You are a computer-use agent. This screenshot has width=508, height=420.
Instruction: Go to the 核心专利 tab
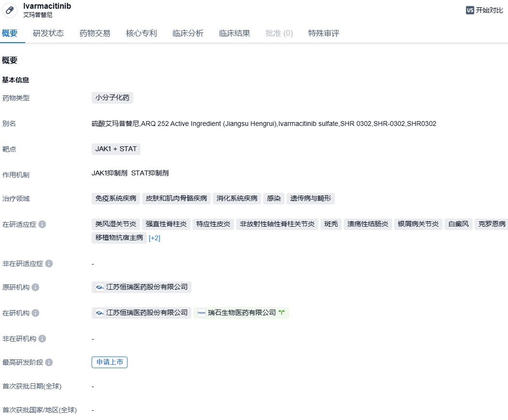142,33
